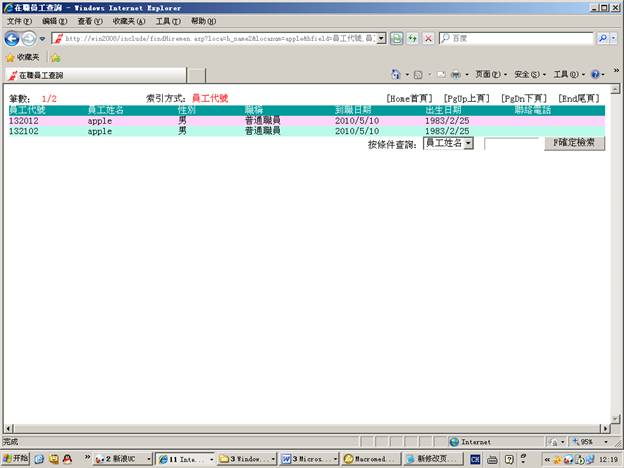
Task: Expand the 員工姓名 search field dropdown
Action: (x=468, y=144)
